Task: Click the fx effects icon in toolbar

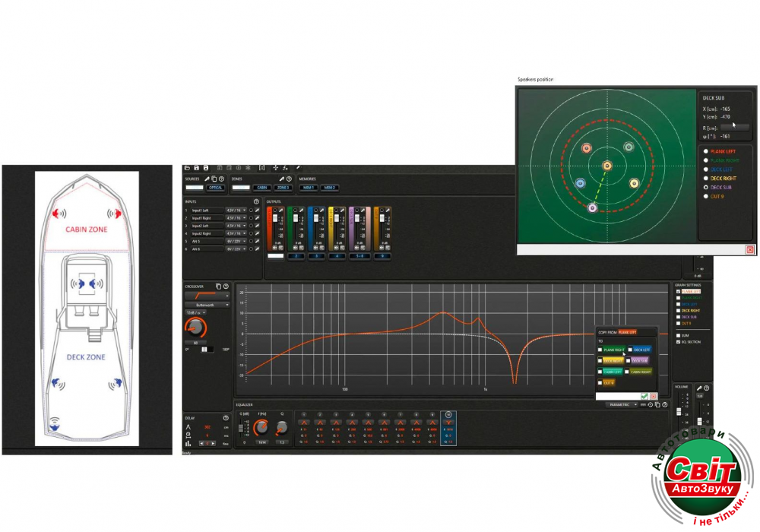Action: [285, 167]
